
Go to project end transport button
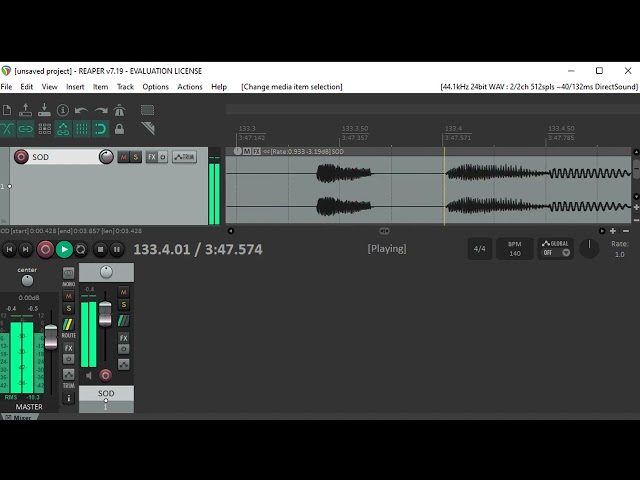point(25,249)
